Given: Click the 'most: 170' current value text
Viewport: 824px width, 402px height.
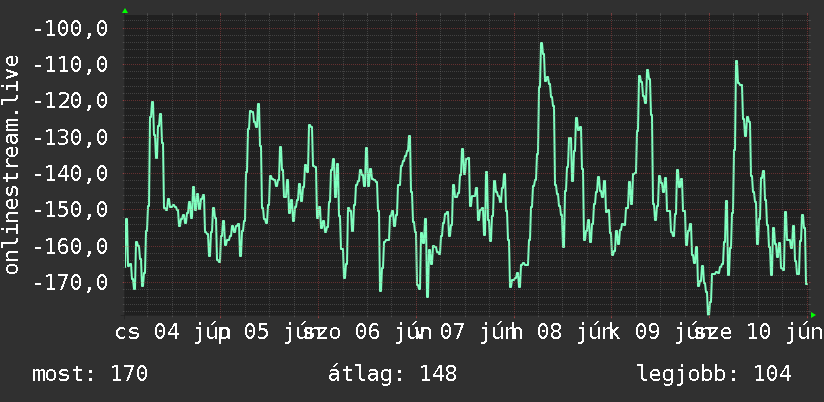Looking at the screenshot, I should (90, 374).
